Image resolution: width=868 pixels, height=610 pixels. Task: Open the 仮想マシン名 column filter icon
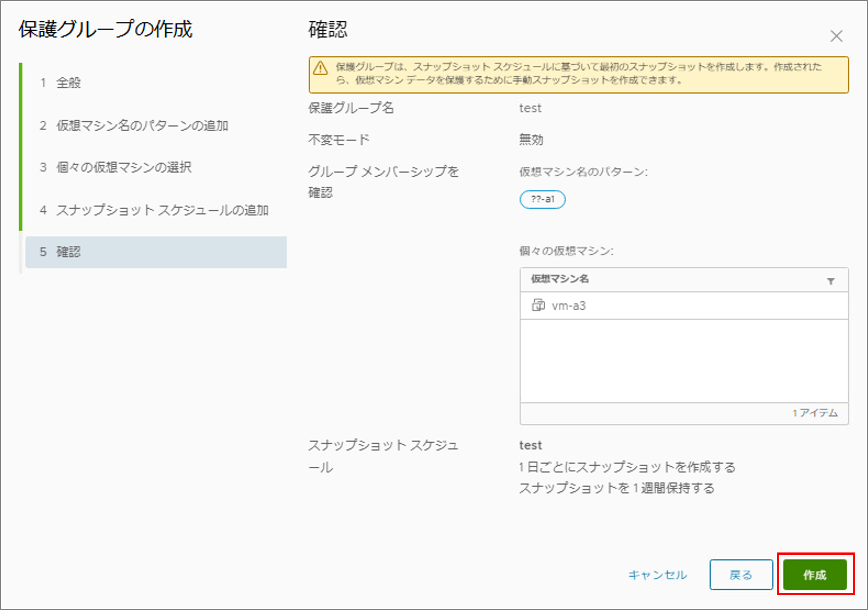point(831,281)
